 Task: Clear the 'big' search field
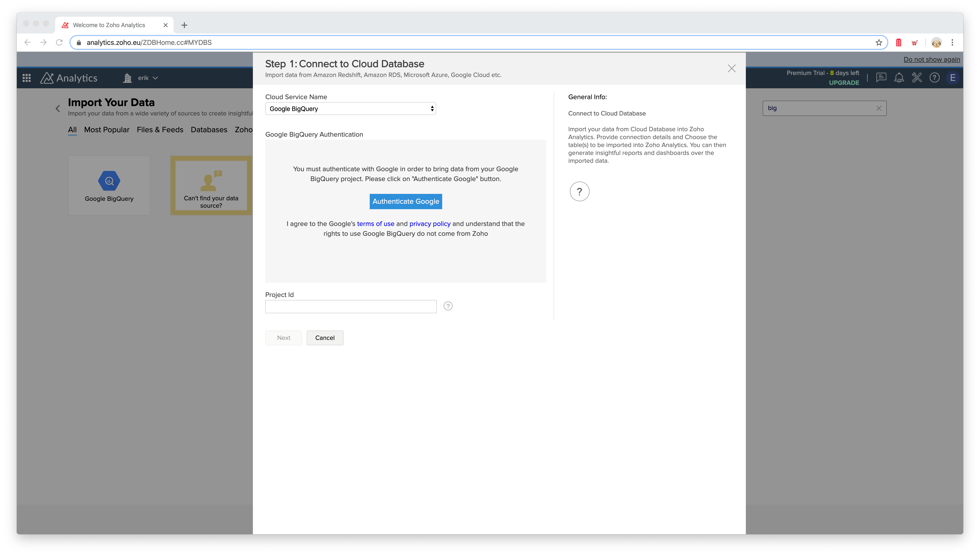coord(879,108)
